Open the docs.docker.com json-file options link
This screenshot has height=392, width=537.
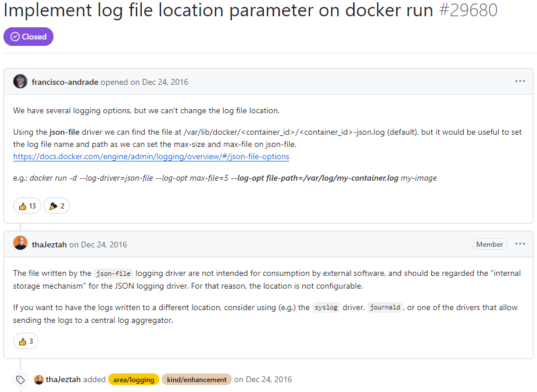(x=151, y=156)
